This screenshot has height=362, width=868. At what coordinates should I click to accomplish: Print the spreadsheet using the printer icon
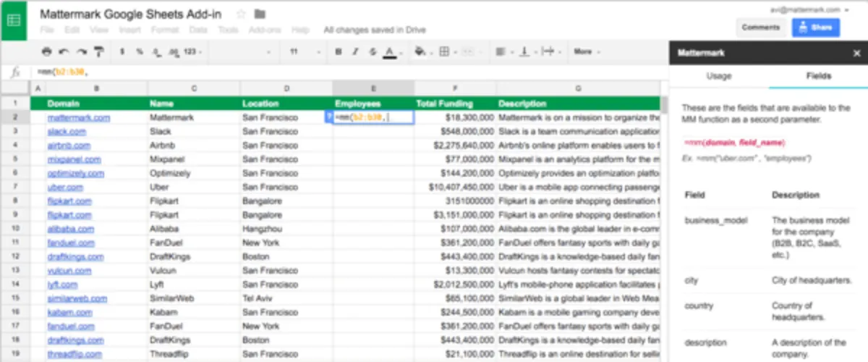click(46, 51)
